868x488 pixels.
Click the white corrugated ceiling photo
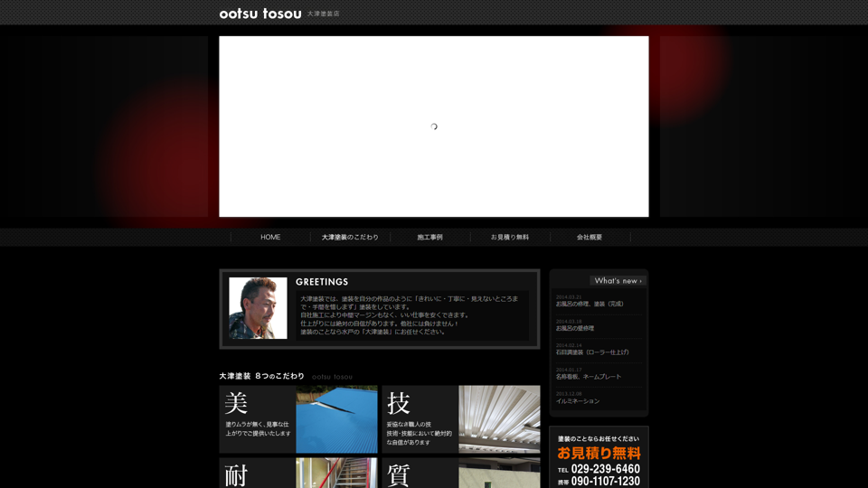[499, 419]
